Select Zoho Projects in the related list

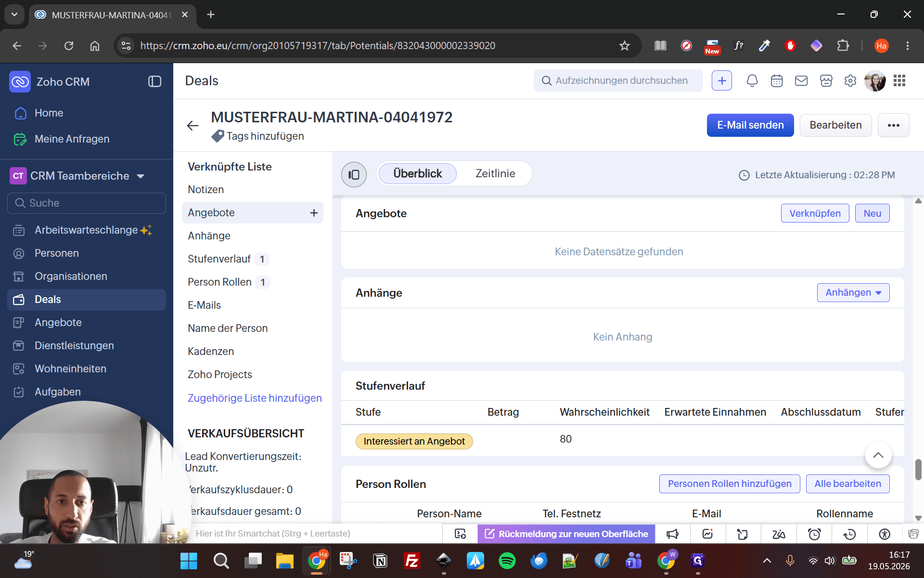pyautogui.click(x=219, y=375)
